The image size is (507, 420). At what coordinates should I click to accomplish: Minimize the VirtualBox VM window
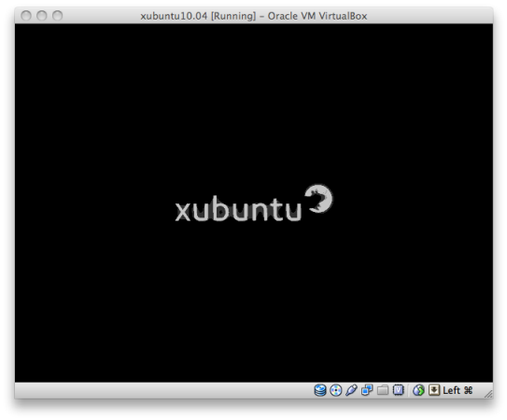tap(42, 16)
